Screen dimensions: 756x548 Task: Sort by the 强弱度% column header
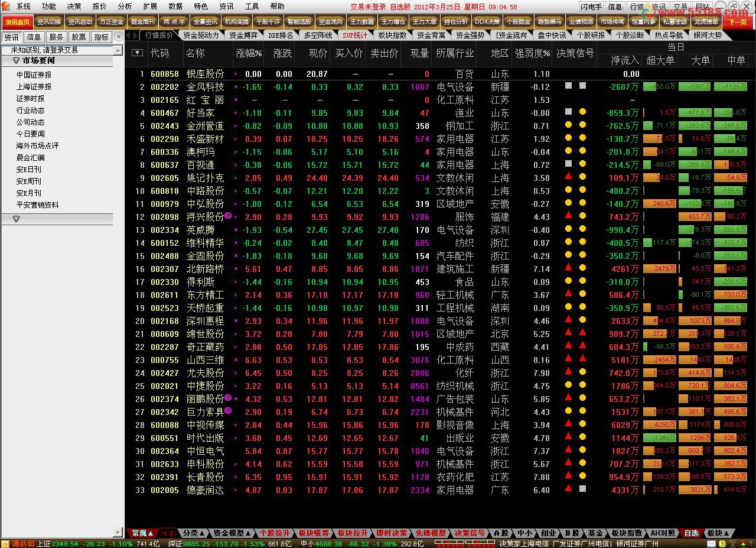coord(532,53)
